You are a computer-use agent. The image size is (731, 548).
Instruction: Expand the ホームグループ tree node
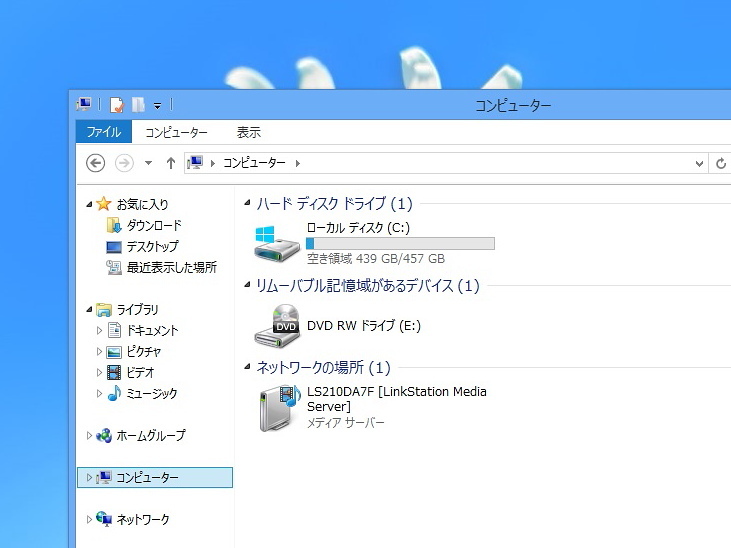[x=89, y=436]
